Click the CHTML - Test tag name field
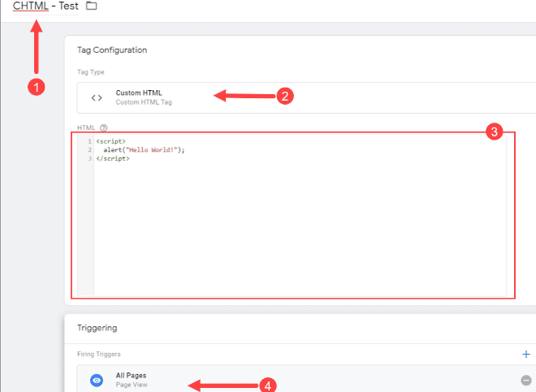Screen dimensions: 536x392 click(x=45, y=6)
